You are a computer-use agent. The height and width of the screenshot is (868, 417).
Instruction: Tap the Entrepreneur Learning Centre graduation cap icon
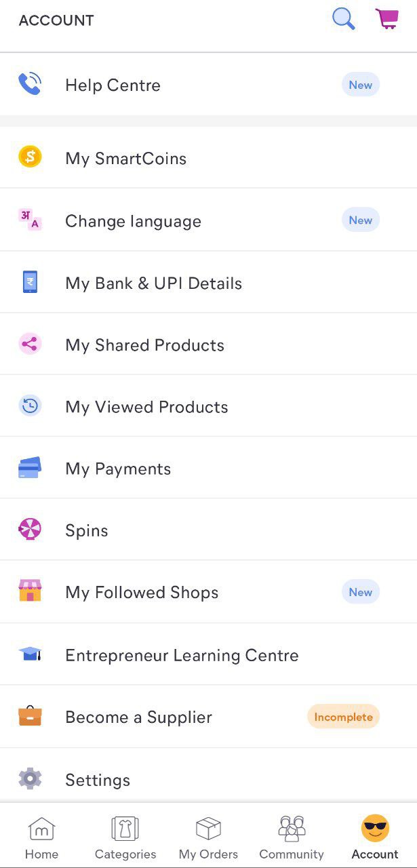point(30,653)
